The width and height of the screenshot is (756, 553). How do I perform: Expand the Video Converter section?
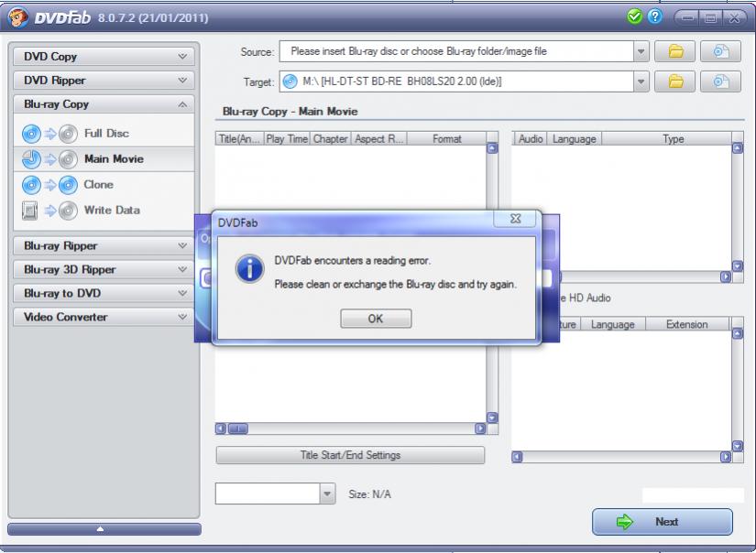pyautogui.click(x=104, y=317)
